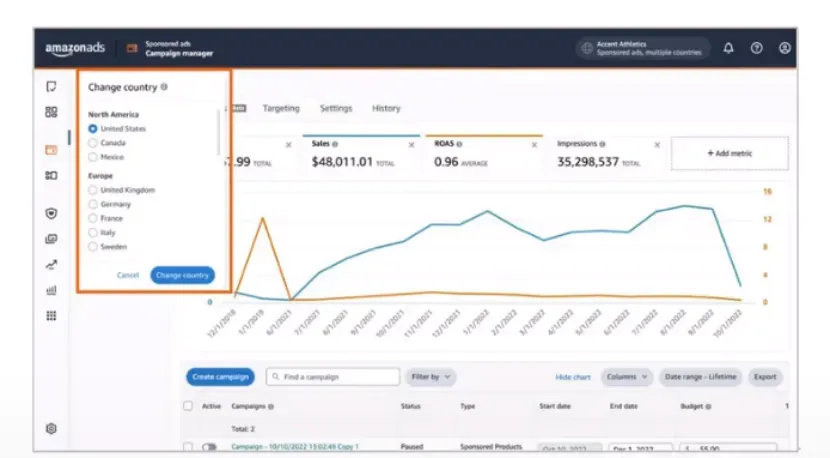Open the Accent Athletics account switcher

click(x=642, y=48)
